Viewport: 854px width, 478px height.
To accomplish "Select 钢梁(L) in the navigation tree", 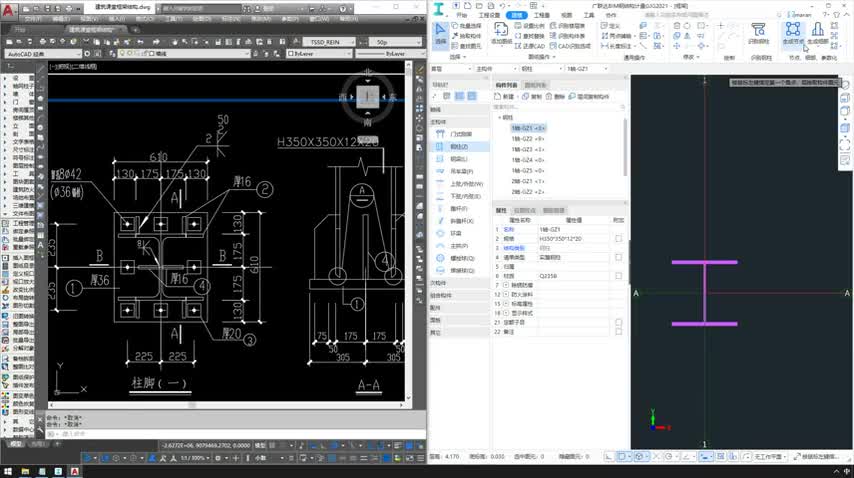I will click(459, 159).
